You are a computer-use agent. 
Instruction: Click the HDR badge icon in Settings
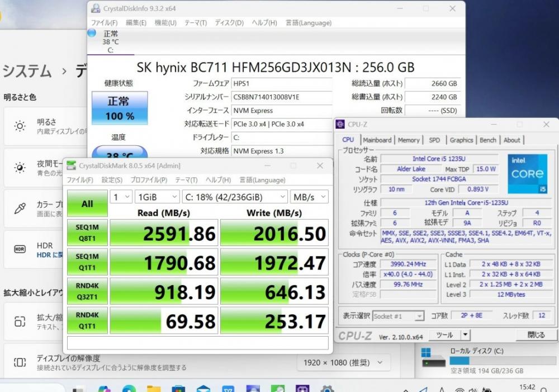(x=20, y=249)
